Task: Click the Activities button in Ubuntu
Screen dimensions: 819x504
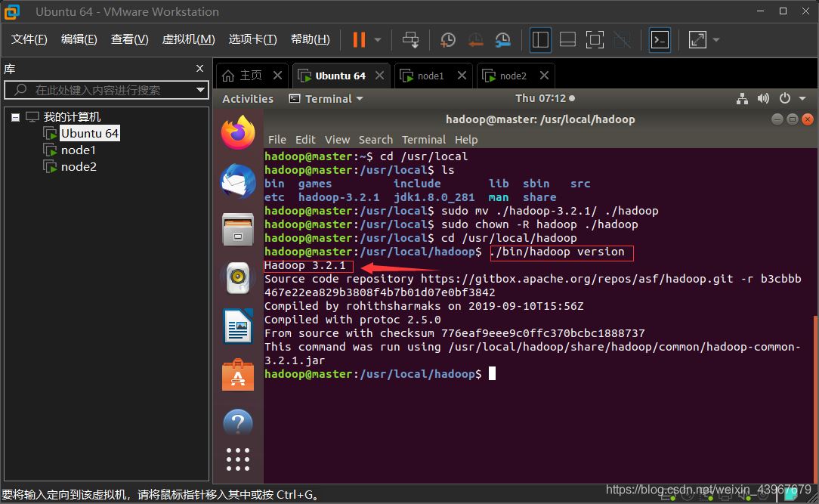Action: point(248,98)
